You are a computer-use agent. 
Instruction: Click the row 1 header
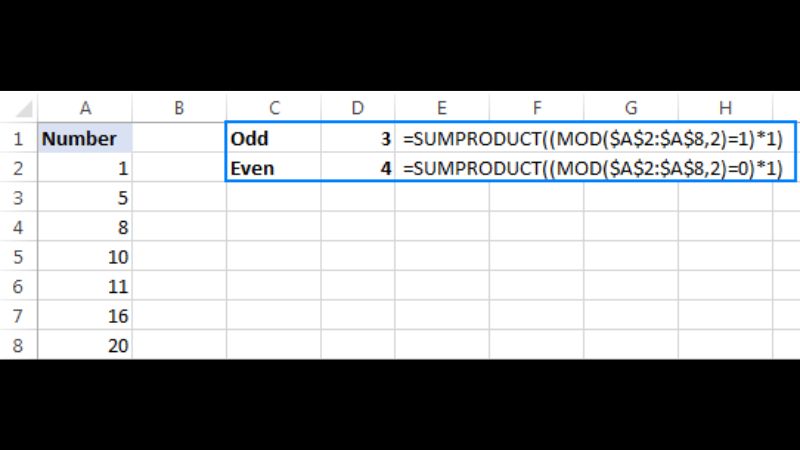pyautogui.click(x=18, y=139)
